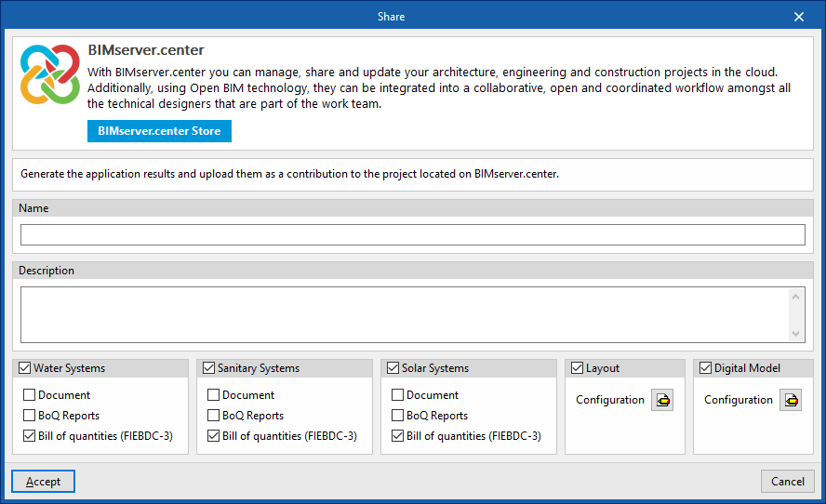Click the BIMserver.center logo icon
This screenshot has width=826, height=504.
tap(49, 74)
